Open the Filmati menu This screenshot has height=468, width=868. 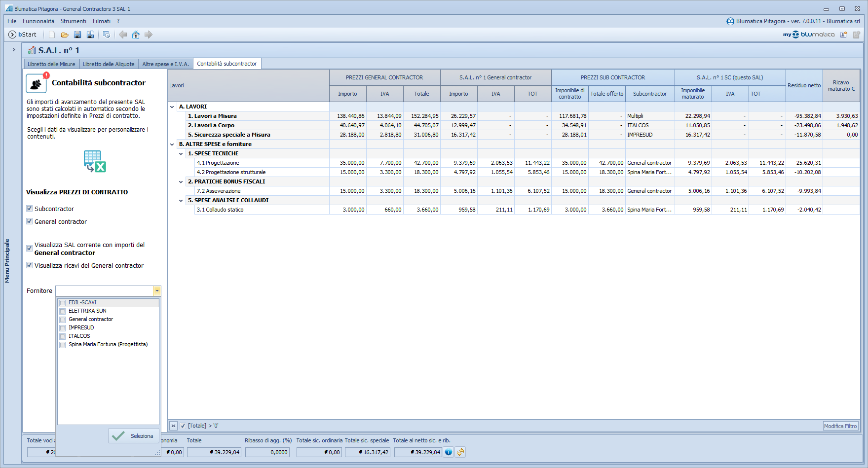pos(102,21)
